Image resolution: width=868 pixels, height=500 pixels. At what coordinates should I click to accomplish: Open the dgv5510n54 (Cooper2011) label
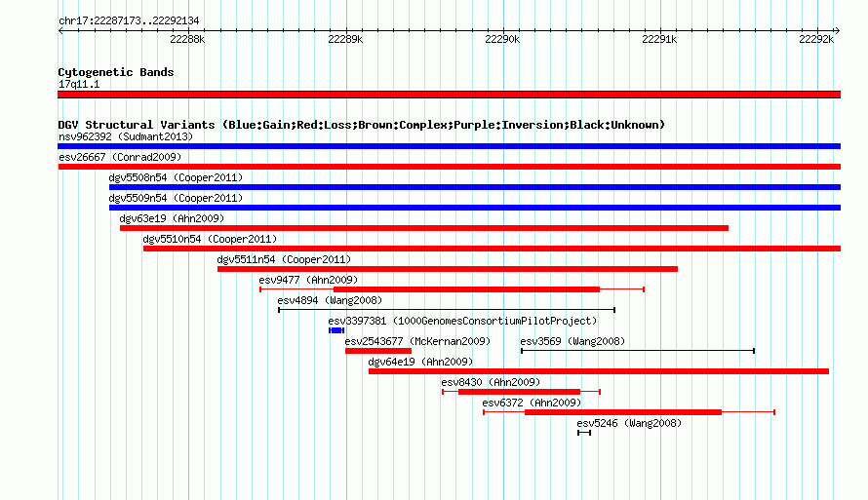pos(210,239)
